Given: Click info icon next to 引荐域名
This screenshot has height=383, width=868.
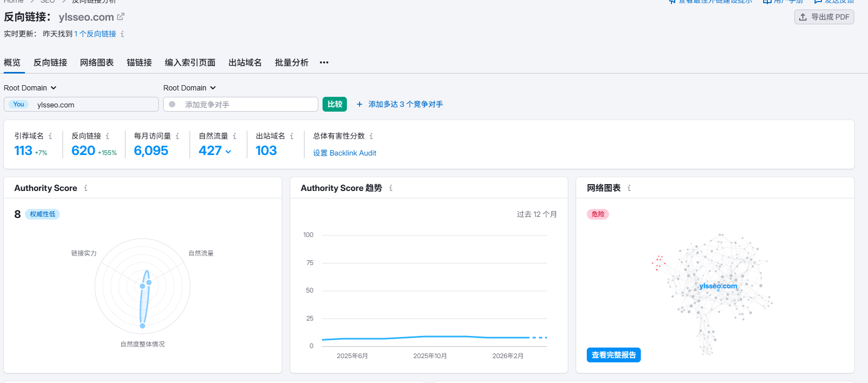Looking at the screenshot, I should point(50,136).
